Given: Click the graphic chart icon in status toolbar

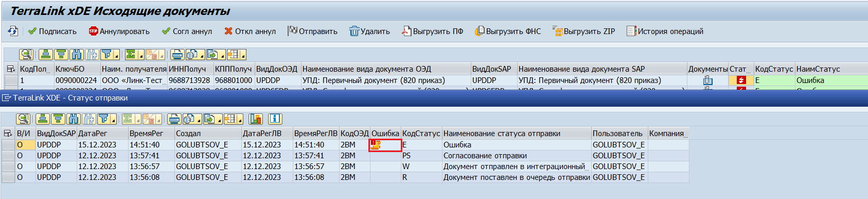Looking at the screenshot, I should coord(256,119).
